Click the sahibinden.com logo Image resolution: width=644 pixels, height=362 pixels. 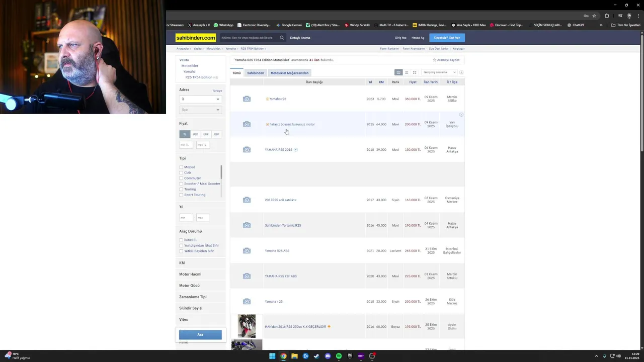[x=196, y=38]
